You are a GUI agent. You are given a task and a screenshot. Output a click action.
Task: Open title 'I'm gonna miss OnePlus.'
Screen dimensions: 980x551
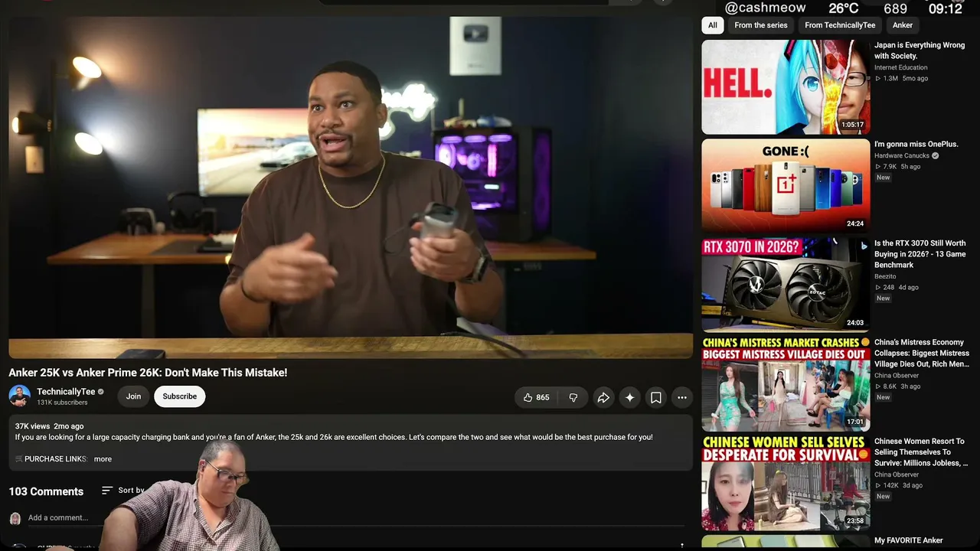(916, 144)
